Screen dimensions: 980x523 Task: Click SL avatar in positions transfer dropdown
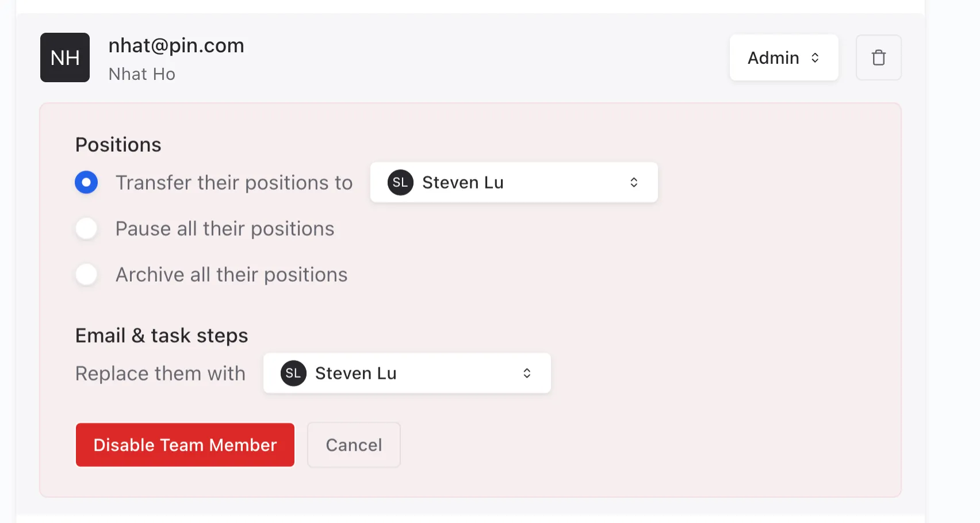[x=400, y=182]
